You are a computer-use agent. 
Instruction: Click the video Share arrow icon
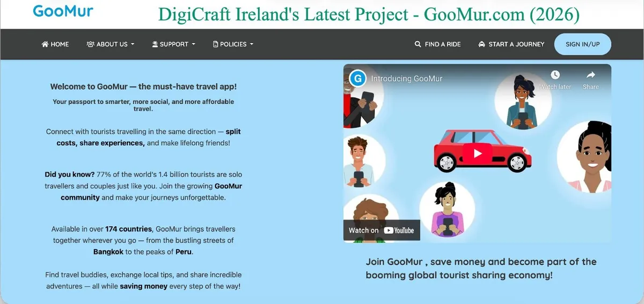[590, 75]
